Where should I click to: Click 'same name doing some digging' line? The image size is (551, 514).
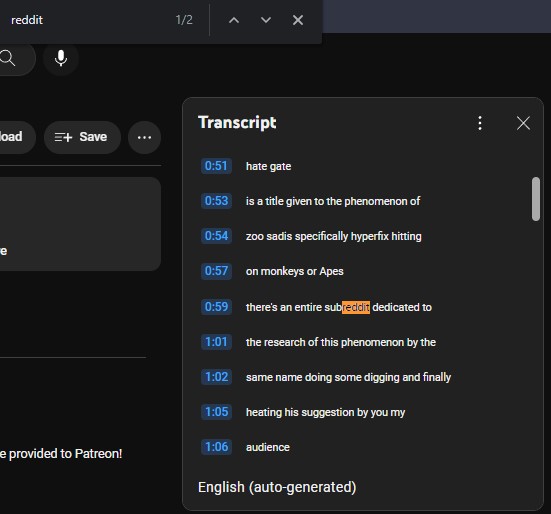pyautogui.click(x=348, y=377)
